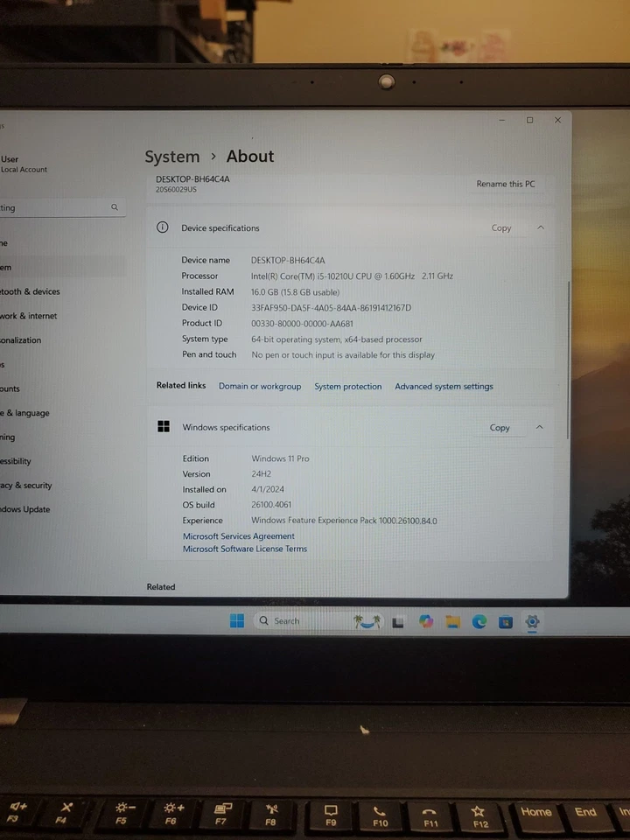Click the Experience pack version text
Image resolution: width=630 pixels, height=840 pixels.
click(344, 521)
